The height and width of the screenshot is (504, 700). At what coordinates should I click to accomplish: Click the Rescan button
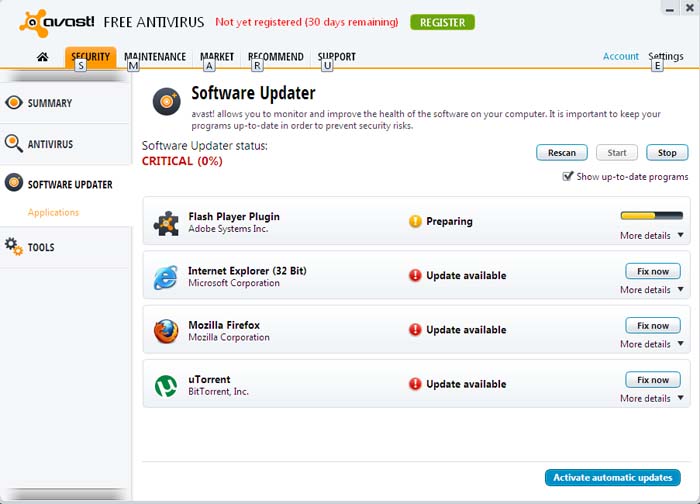(562, 153)
